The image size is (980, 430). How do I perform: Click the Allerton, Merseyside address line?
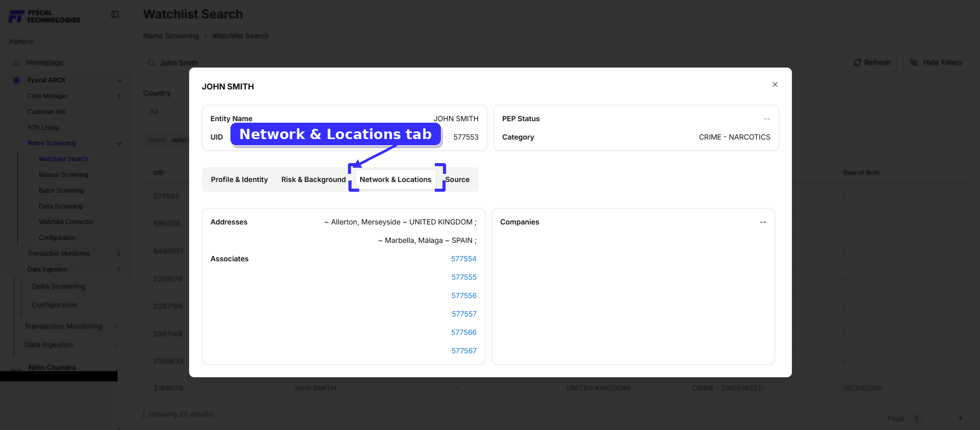click(x=400, y=222)
